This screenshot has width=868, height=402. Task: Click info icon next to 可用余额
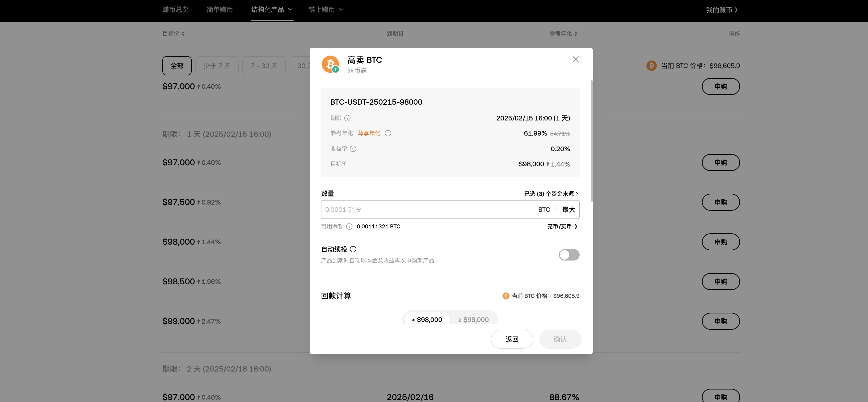point(350,227)
